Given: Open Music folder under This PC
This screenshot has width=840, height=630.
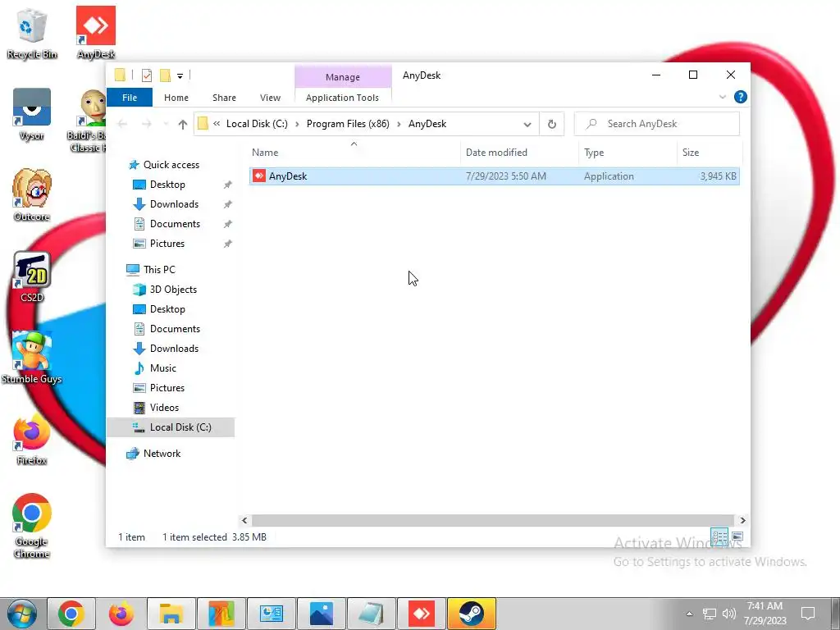Looking at the screenshot, I should point(162,368).
